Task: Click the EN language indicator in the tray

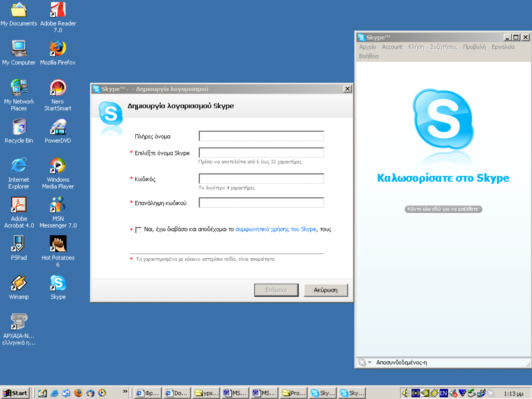Action: 443,393
